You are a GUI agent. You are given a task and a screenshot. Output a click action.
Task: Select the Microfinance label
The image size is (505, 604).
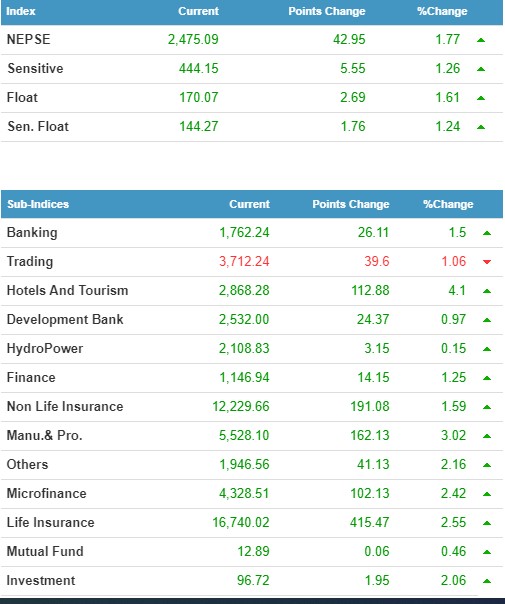(x=46, y=493)
